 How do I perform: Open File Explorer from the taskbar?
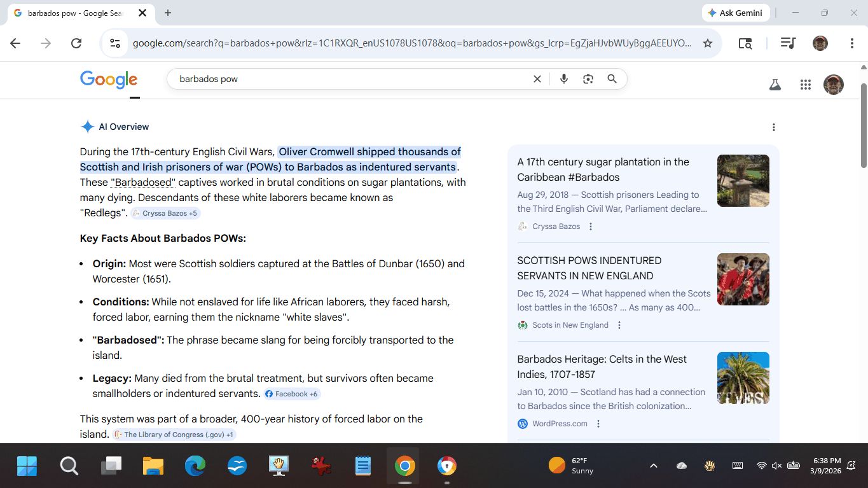point(153,466)
